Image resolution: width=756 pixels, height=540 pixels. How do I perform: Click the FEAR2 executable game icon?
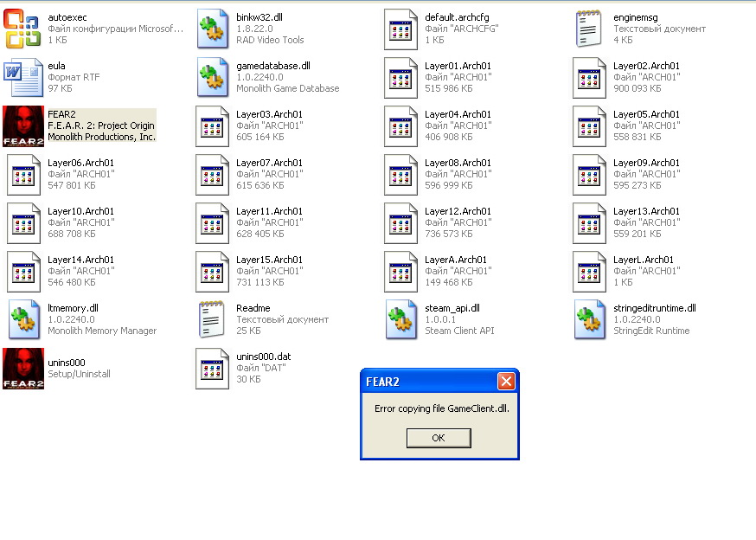23,126
